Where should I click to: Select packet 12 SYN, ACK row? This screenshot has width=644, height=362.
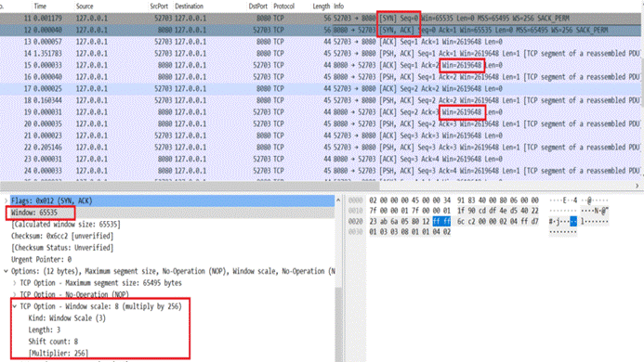[x=321, y=30]
